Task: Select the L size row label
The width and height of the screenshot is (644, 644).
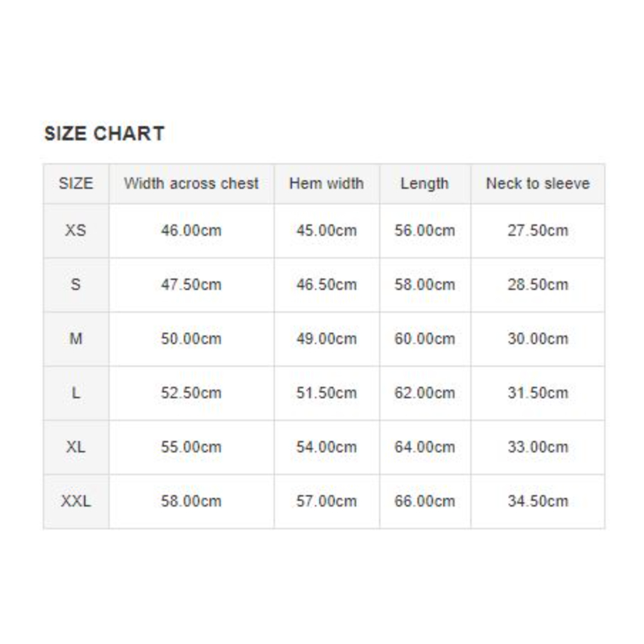Action: pos(76,393)
